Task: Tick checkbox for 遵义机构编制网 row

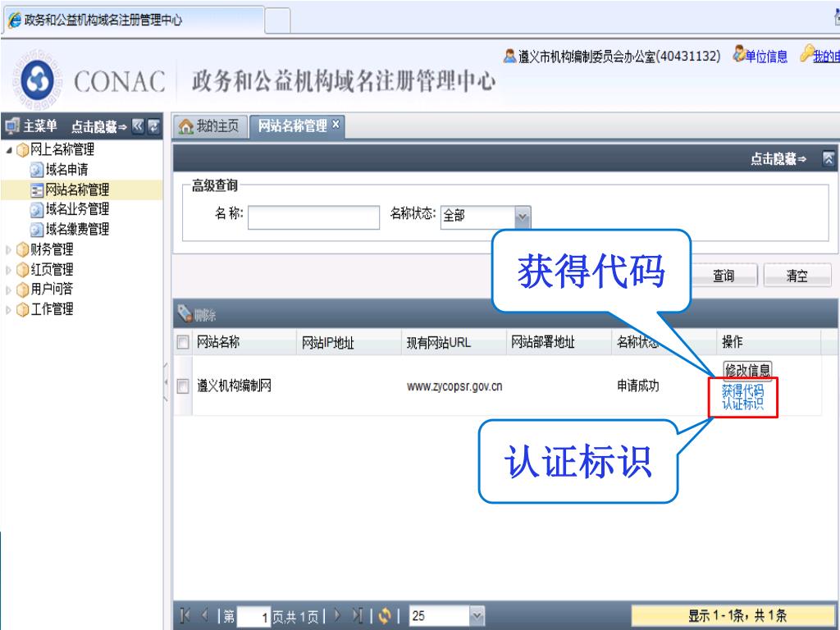Action: [x=183, y=386]
